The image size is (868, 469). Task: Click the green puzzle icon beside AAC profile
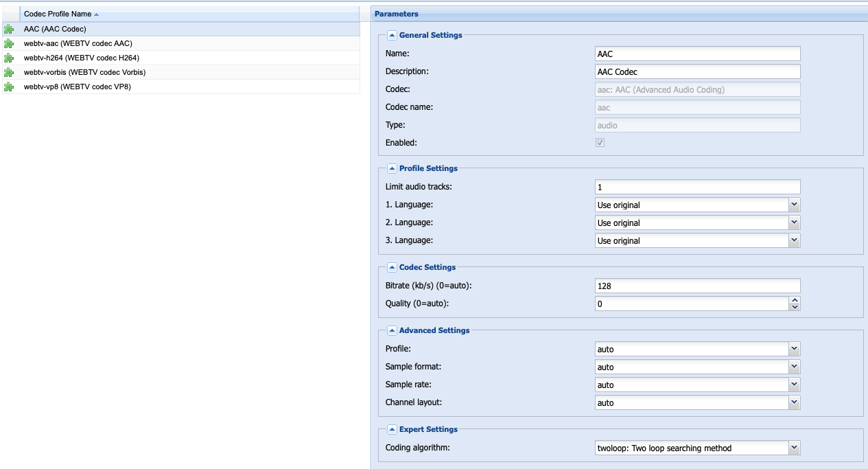pos(8,30)
